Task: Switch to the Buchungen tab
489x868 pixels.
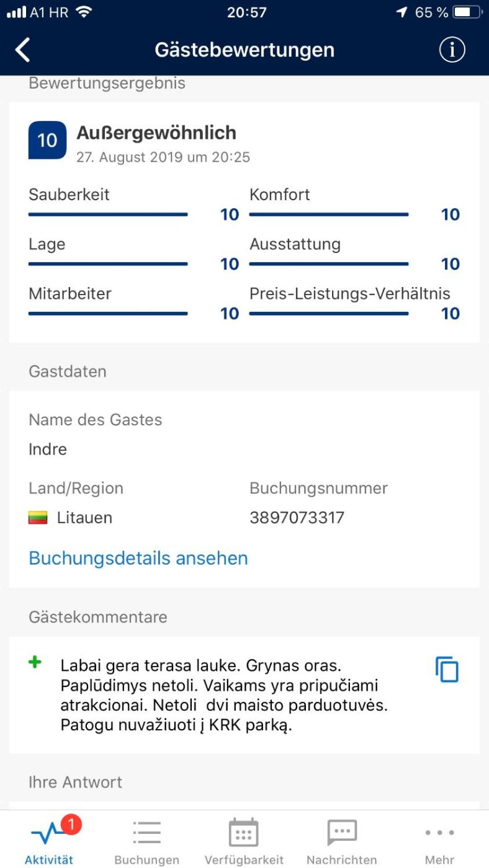Action: [147, 841]
